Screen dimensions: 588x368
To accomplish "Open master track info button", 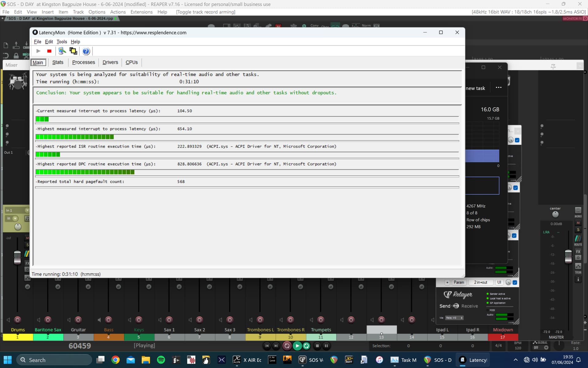I will [578, 279].
